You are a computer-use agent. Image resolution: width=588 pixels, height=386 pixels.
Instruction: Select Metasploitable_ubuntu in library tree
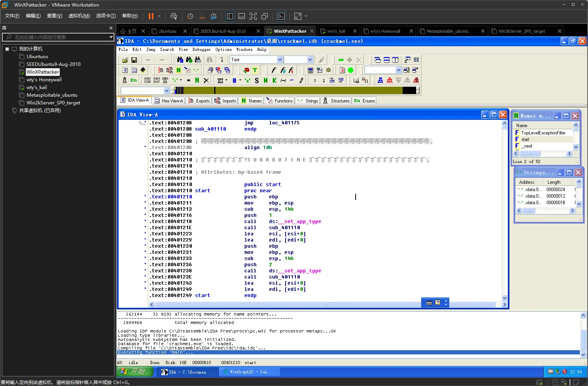click(52, 95)
